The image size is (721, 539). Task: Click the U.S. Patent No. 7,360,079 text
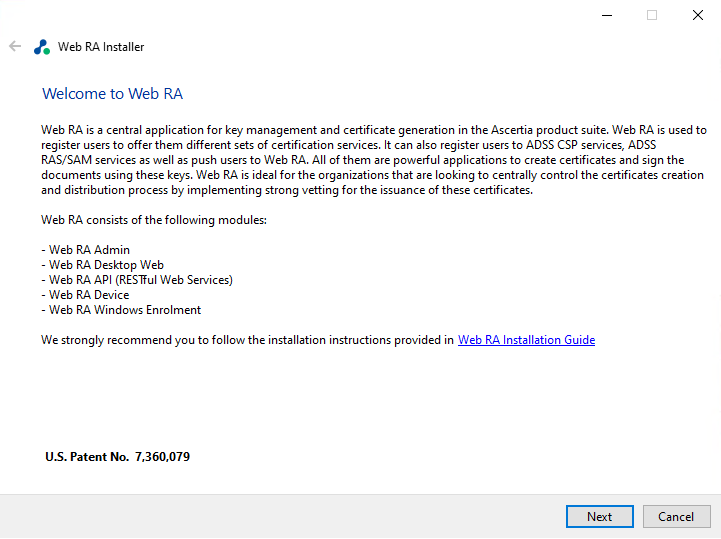[118, 457]
